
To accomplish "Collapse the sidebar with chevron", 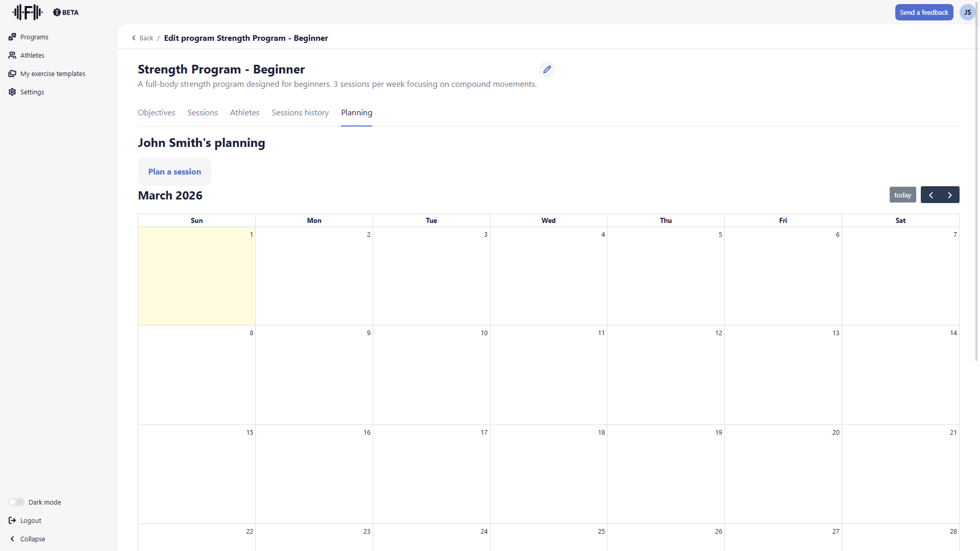I will coord(12,539).
